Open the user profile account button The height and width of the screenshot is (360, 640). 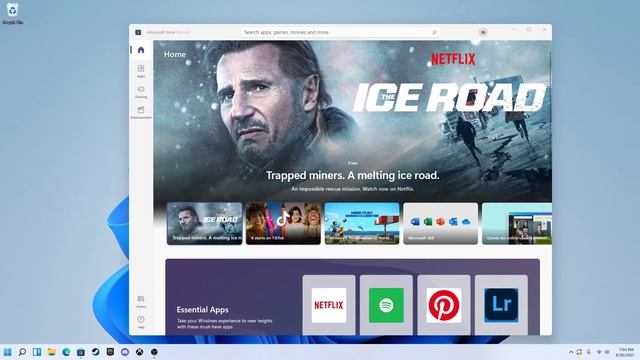[483, 32]
